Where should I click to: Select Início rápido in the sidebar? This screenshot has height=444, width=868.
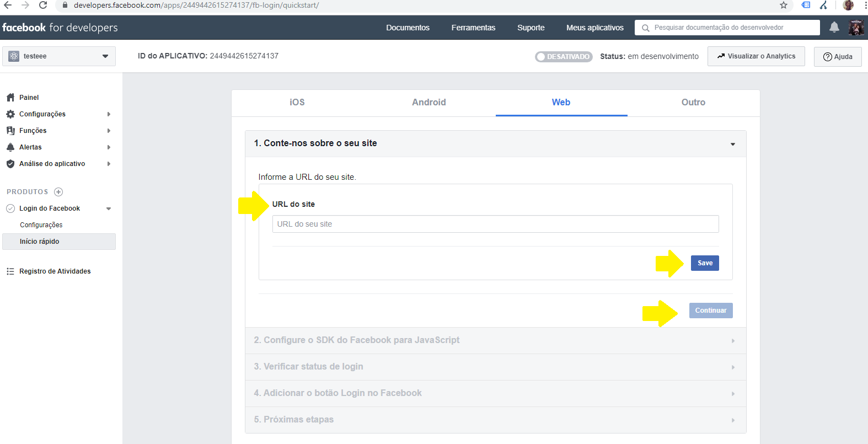point(59,242)
